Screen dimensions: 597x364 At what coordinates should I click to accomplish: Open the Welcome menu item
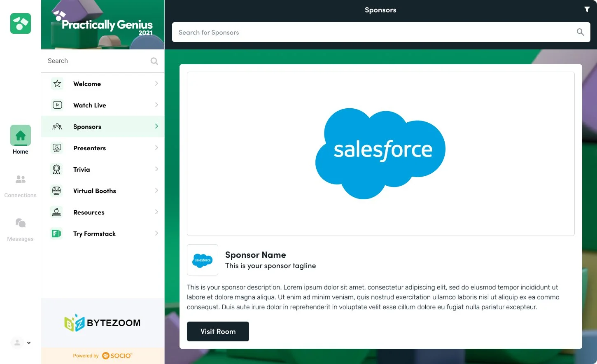coord(103,84)
